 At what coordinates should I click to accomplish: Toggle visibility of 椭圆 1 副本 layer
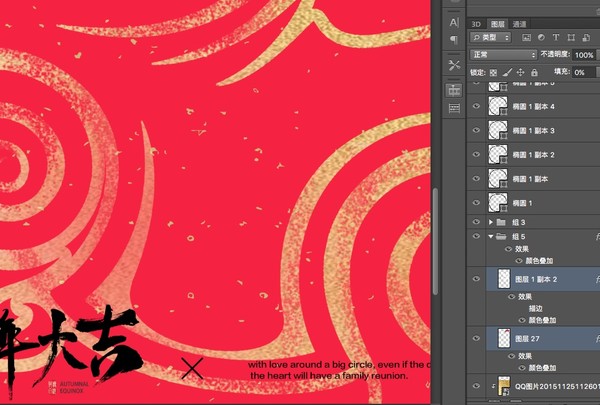coord(476,179)
